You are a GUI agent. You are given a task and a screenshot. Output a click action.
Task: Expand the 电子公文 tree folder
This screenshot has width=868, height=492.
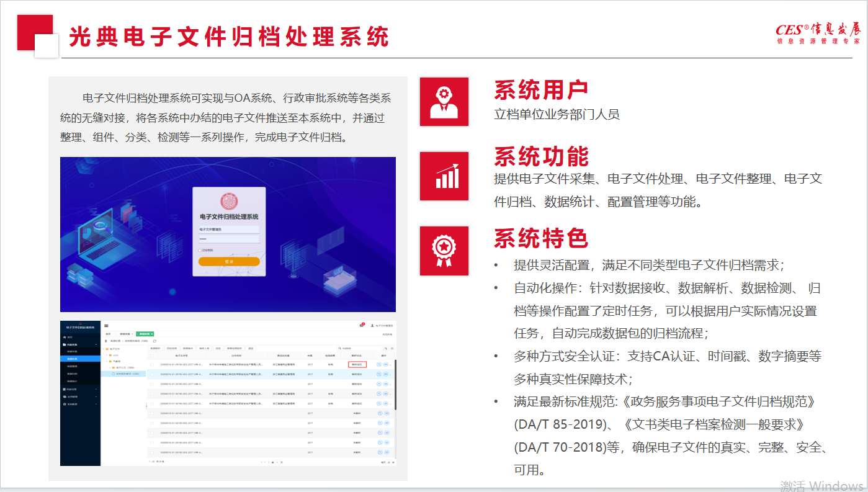(110, 367)
